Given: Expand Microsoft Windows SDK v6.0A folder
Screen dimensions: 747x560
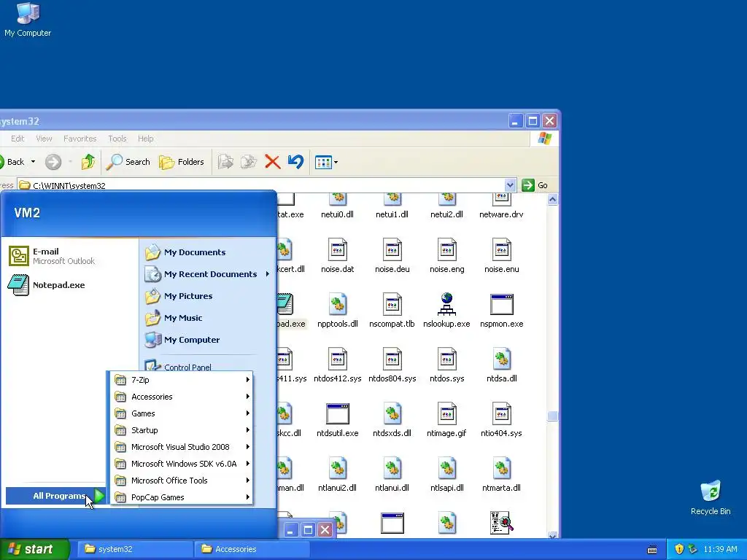Looking at the screenshot, I should tap(182, 463).
